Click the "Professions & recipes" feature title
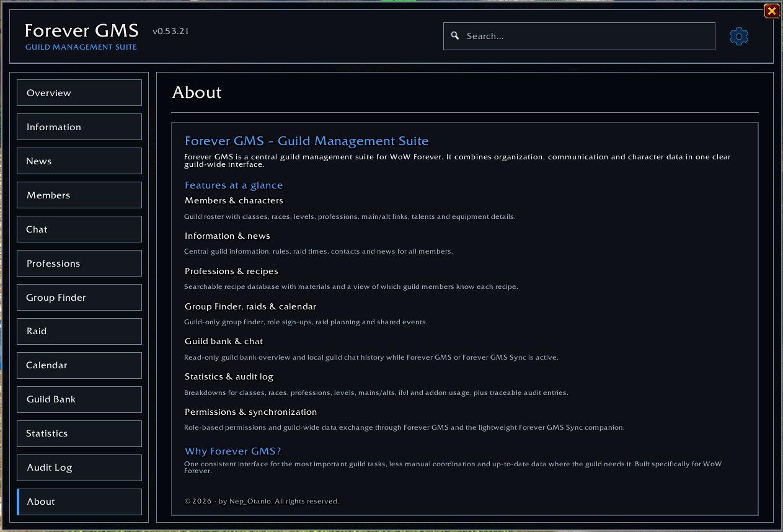The width and height of the screenshot is (783, 532). coord(231,271)
